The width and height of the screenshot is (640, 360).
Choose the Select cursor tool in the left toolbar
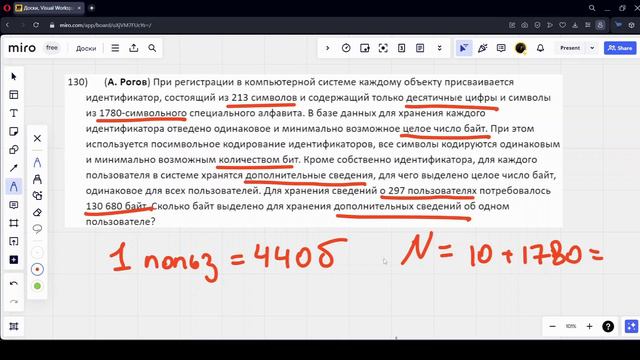13,77
